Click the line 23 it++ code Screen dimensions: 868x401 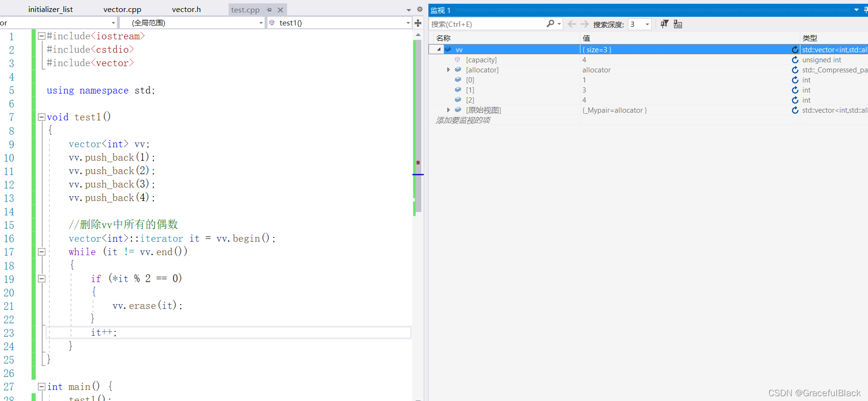click(x=104, y=332)
